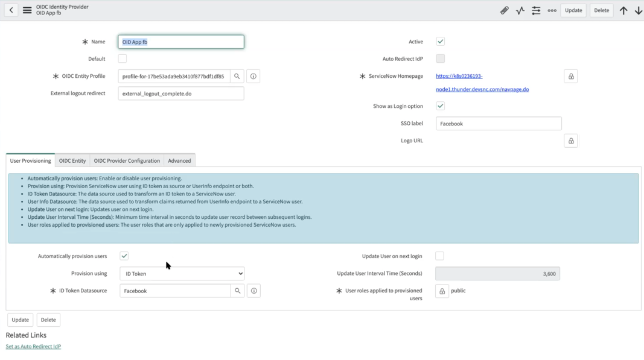The height and width of the screenshot is (360, 644).
Task: Disable Automatically provision users checkbox
Action: [124, 256]
